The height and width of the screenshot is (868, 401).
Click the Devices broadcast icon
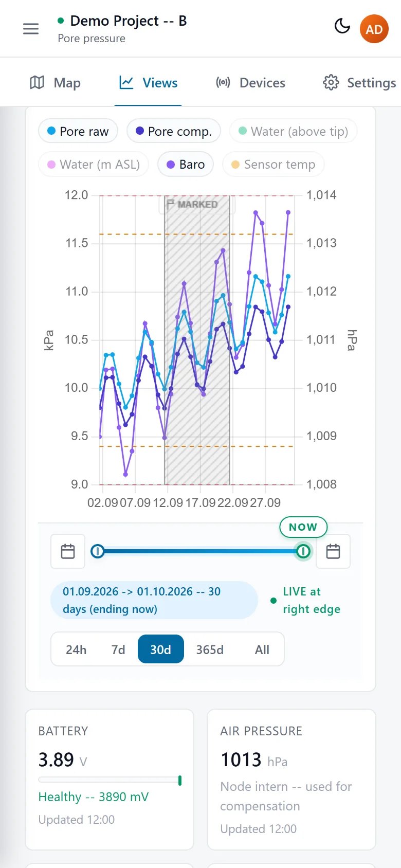click(223, 82)
